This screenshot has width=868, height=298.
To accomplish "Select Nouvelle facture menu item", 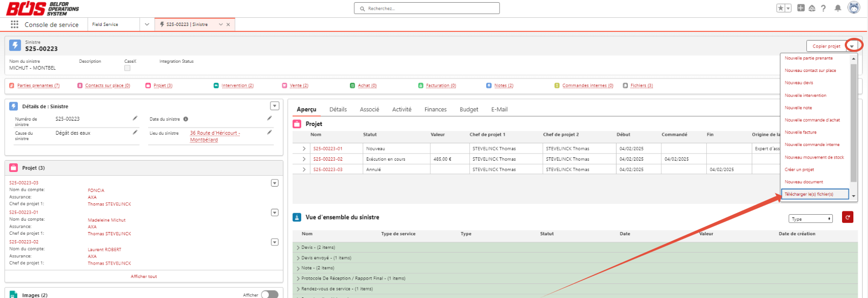I will pos(800,132).
